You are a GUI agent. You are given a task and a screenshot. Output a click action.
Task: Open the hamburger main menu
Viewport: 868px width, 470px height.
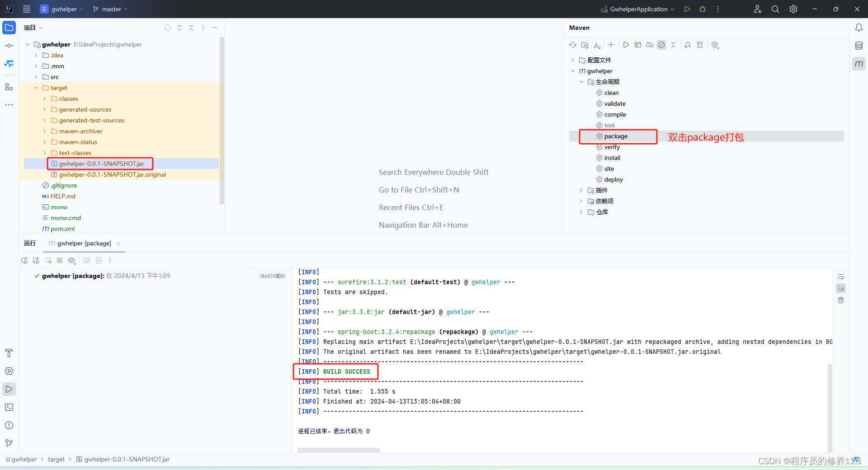[x=26, y=9]
